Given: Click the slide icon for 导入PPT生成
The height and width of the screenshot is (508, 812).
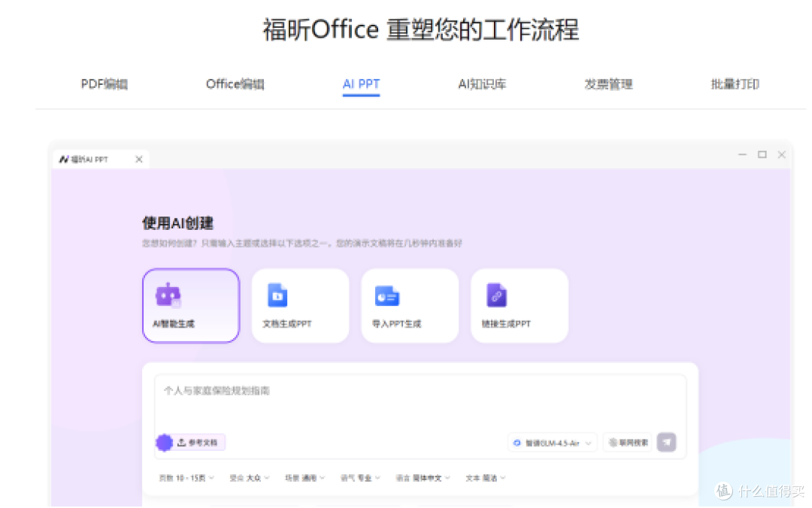Looking at the screenshot, I should pyautogui.click(x=387, y=296).
